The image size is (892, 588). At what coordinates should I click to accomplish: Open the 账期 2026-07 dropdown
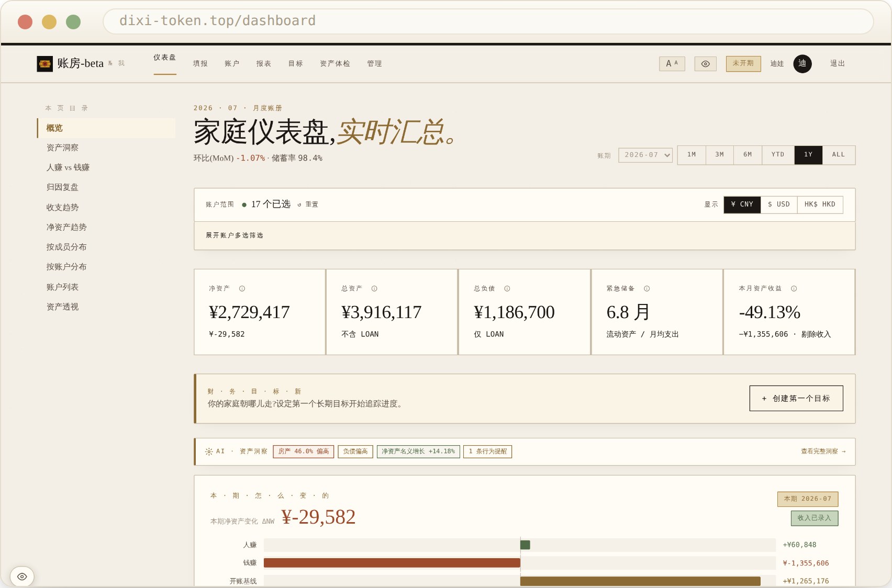pyautogui.click(x=645, y=155)
